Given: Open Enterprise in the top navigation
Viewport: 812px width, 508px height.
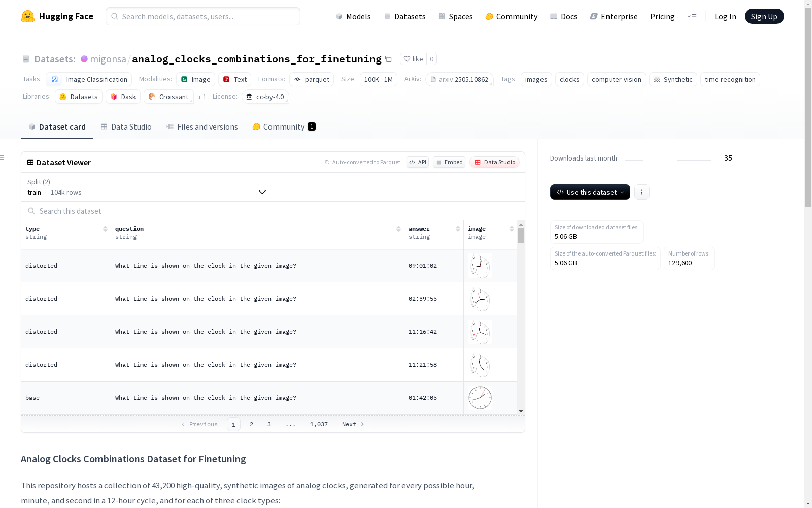Looking at the screenshot, I should [x=614, y=16].
